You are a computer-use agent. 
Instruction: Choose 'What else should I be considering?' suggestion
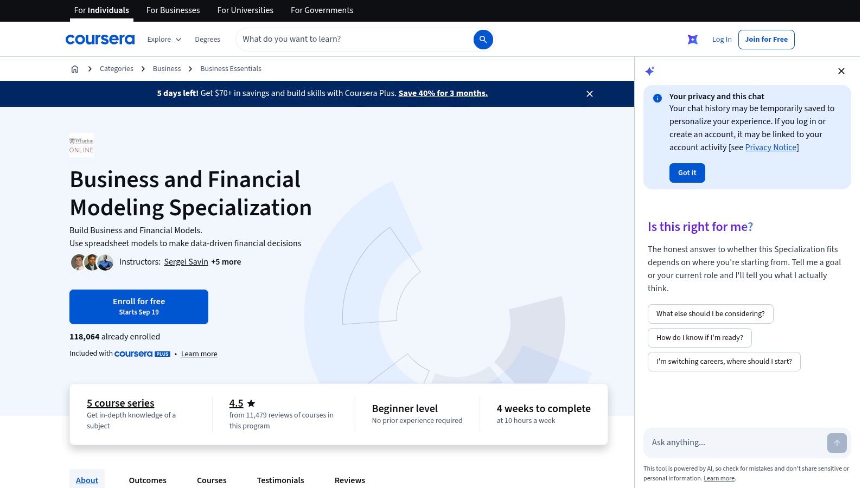click(x=710, y=314)
